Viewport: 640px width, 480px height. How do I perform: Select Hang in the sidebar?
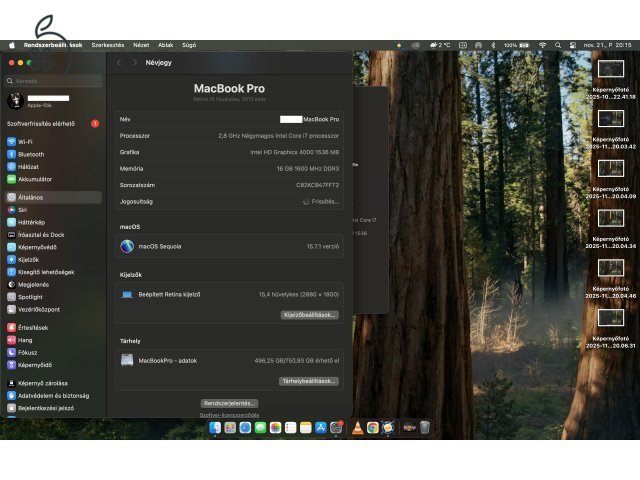click(x=19, y=340)
